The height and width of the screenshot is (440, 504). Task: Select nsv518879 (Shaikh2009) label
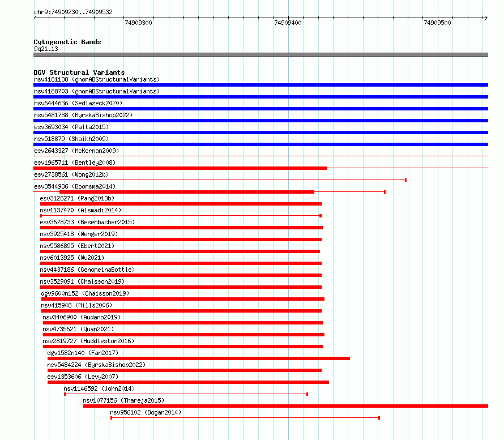[x=71, y=139]
